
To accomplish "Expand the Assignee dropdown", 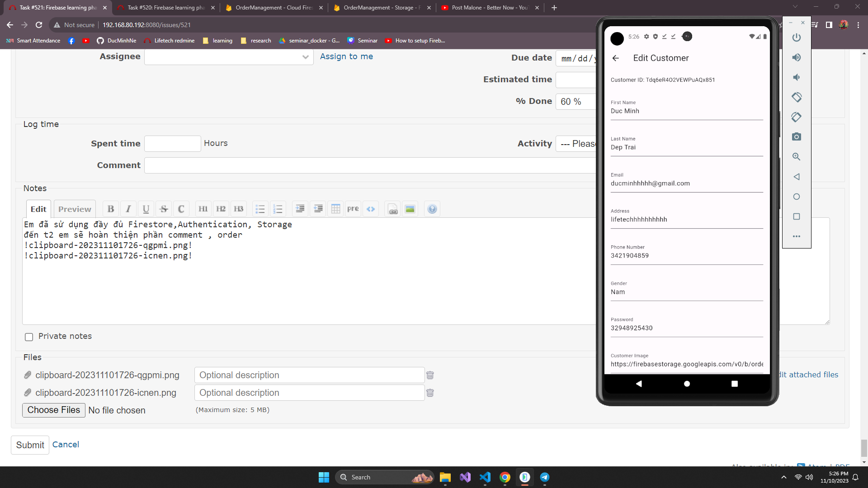I will click(x=229, y=57).
